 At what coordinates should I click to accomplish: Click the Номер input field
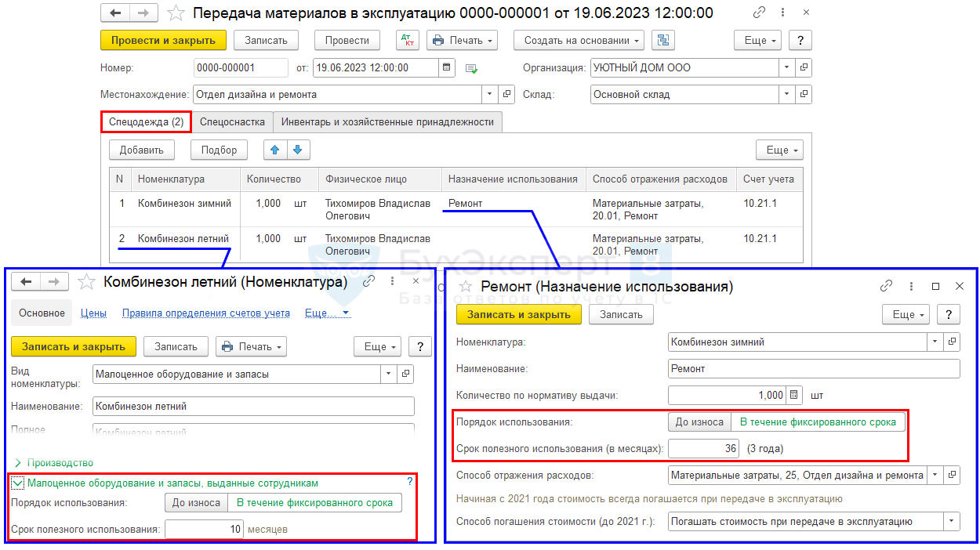pyautogui.click(x=235, y=68)
